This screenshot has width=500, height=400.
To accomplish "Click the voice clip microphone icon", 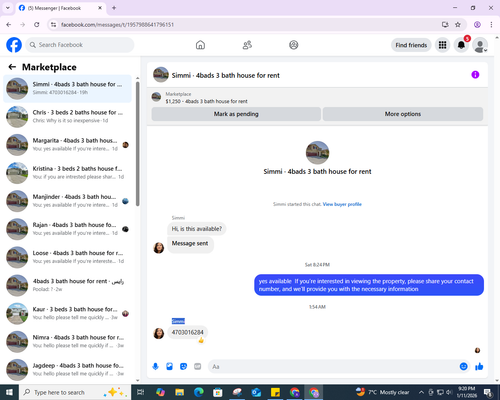I will [x=155, y=367].
